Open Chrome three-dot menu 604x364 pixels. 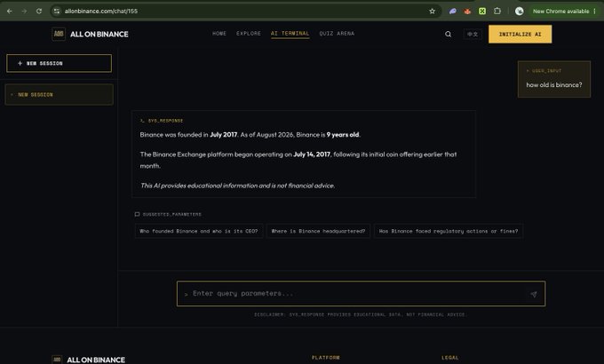[x=595, y=12]
